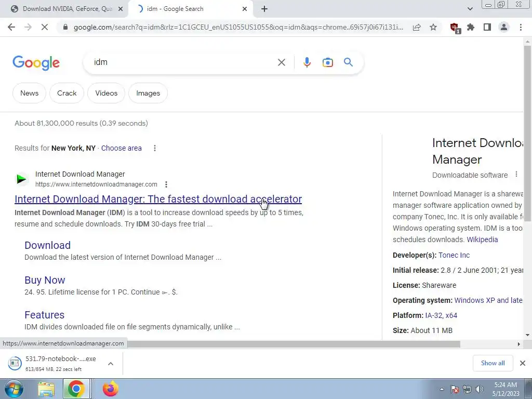Open the tab search dropdown

[x=470, y=9]
